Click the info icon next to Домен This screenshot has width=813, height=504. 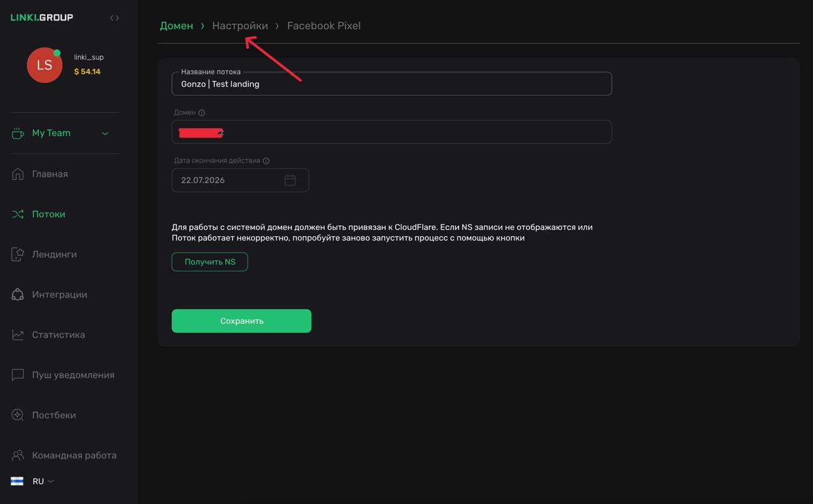(202, 113)
